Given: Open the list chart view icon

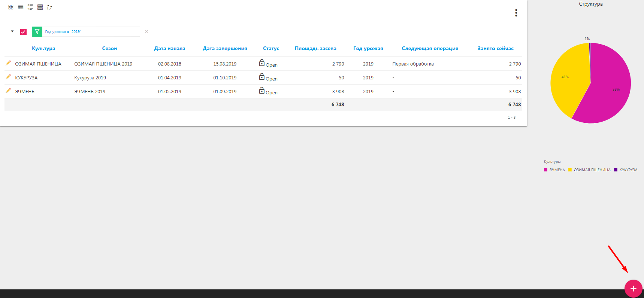Looking at the screenshot, I should [x=30, y=7].
